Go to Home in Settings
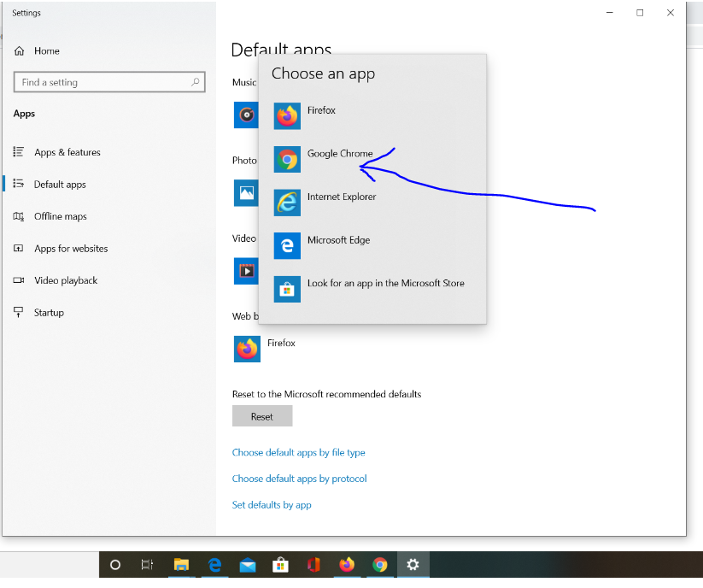This screenshot has width=703, height=588. pyautogui.click(x=47, y=51)
